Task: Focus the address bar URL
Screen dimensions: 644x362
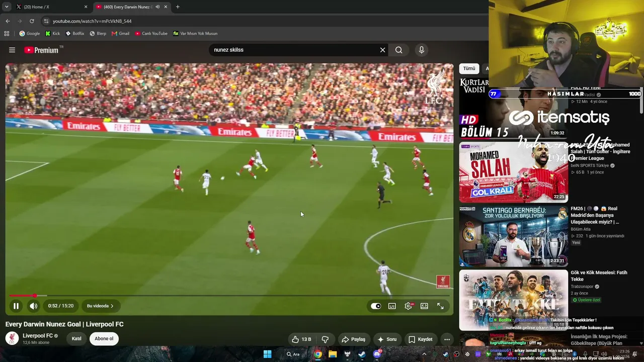Action: tap(92, 21)
